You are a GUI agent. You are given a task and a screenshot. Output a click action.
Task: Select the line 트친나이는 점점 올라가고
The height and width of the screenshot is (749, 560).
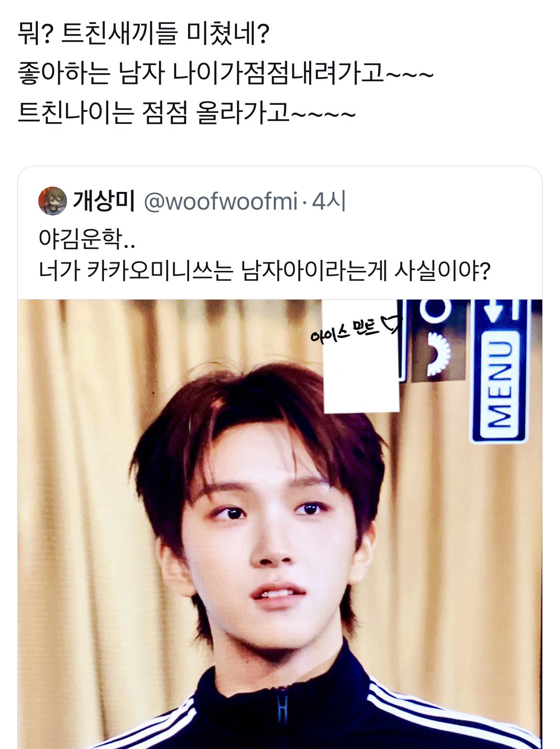(187, 113)
